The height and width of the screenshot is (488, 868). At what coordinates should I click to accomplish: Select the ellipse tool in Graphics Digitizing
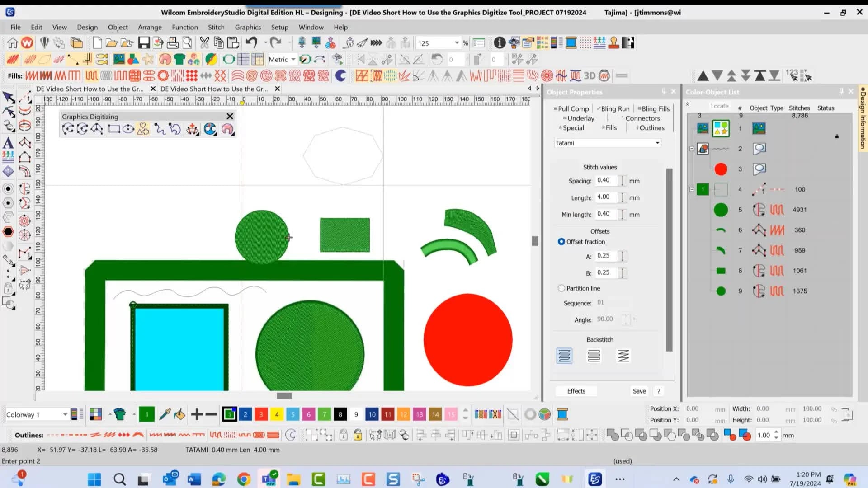(x=128, y=129)
